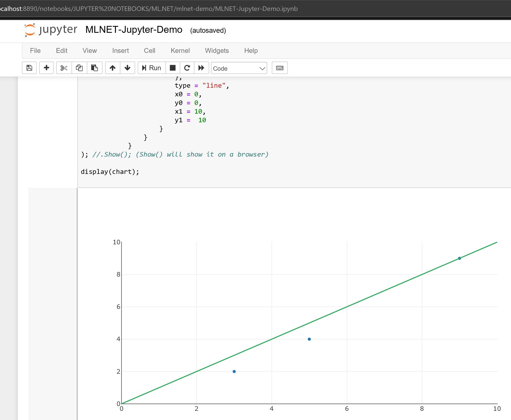Open the Kernel menu
The width and height of the screenshot is (511, 420).
coord(180,51)
